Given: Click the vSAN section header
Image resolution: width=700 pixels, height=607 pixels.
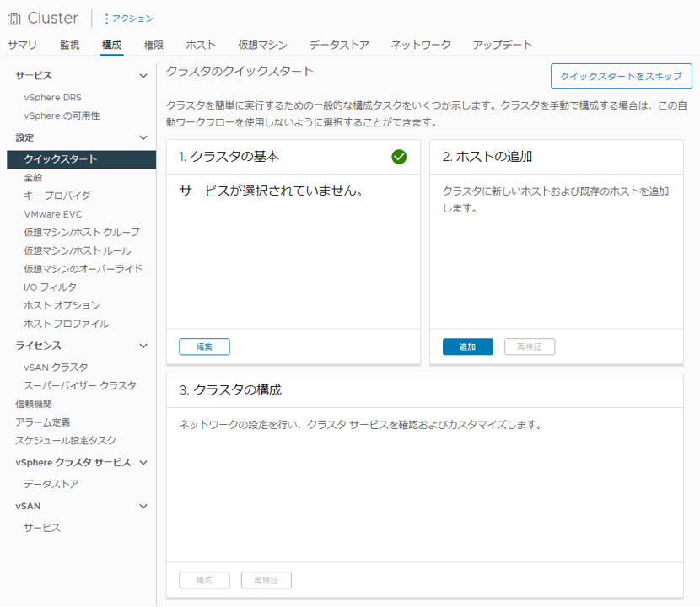Looking at the screenshot, I should tap(28, 506).
